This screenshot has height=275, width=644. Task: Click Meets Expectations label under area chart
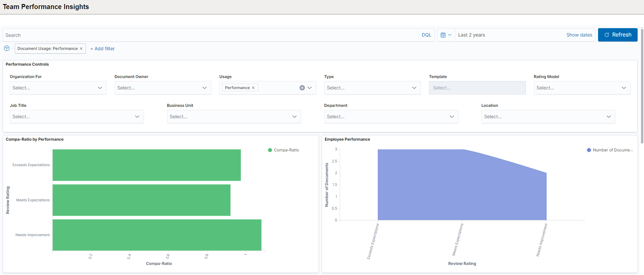458,240
